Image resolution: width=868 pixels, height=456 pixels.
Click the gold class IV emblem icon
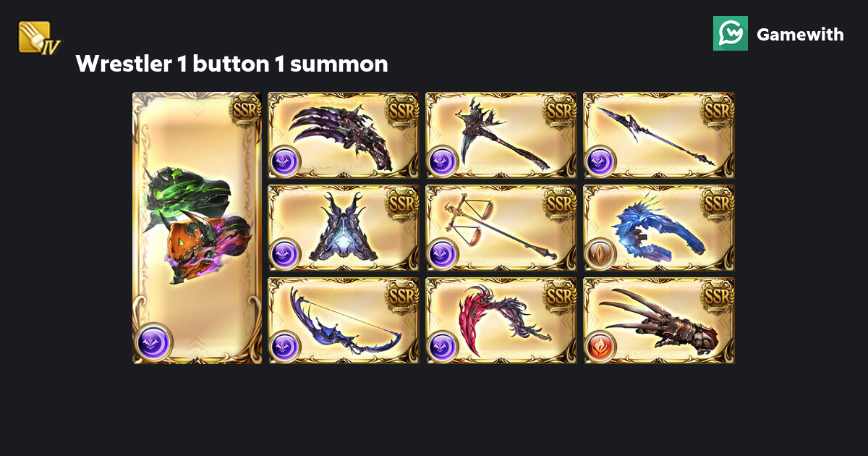point(40,38)
